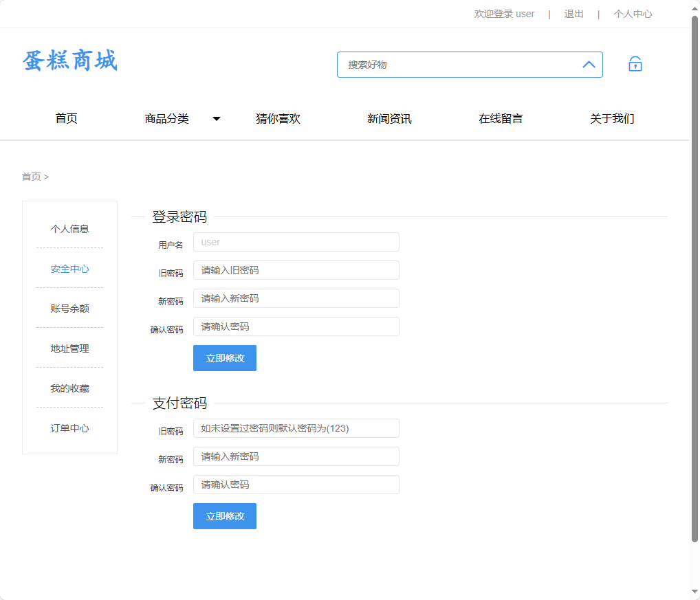The image size is (700, 600).
Task: Click the 退出 logout link
Action: pos(573,13)
